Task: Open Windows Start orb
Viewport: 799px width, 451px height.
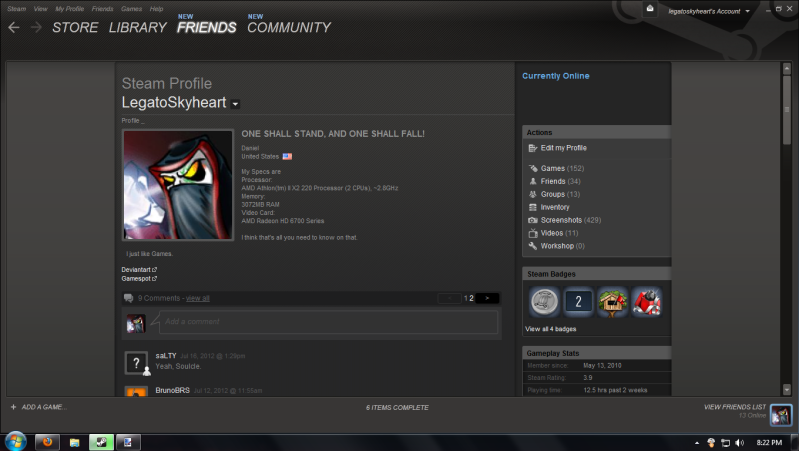Action: click(15, 441)
